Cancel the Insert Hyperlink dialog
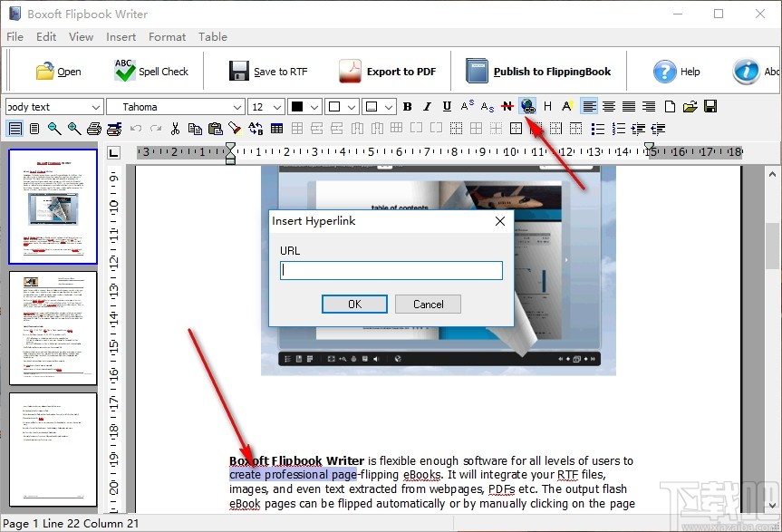 coord(428,304)
